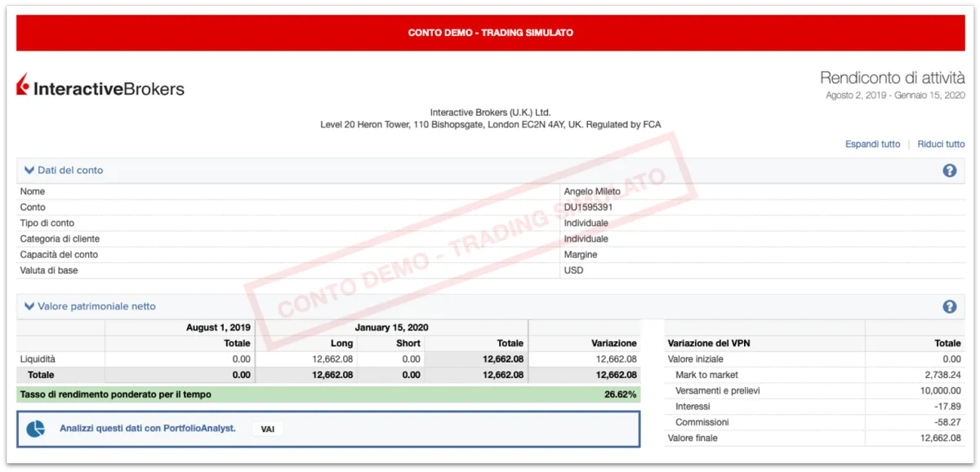Screen dimensions: 980x472
Task: Select the Margine value
Action: (x=581, y=255)
